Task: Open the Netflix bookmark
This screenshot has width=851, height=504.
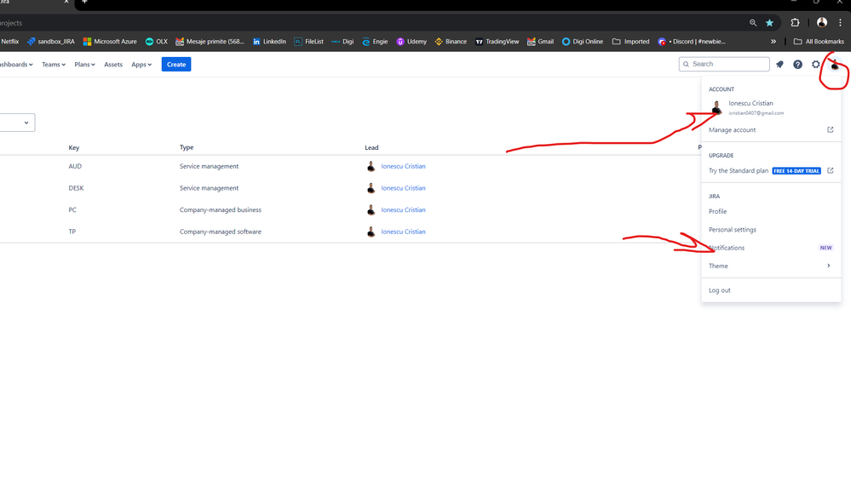Action: coord(9,41)
